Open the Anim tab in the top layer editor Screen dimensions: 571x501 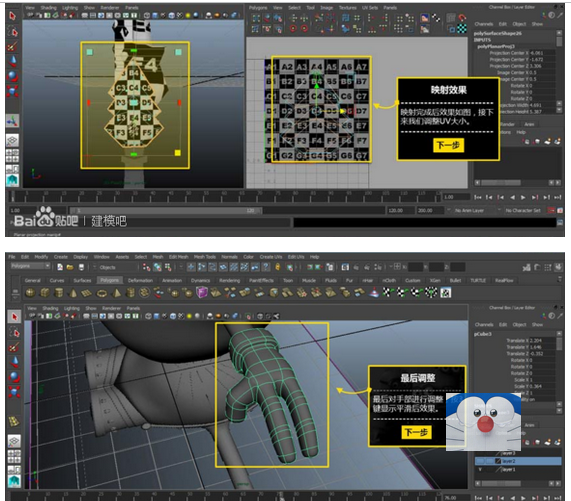(x=529, y=124)
